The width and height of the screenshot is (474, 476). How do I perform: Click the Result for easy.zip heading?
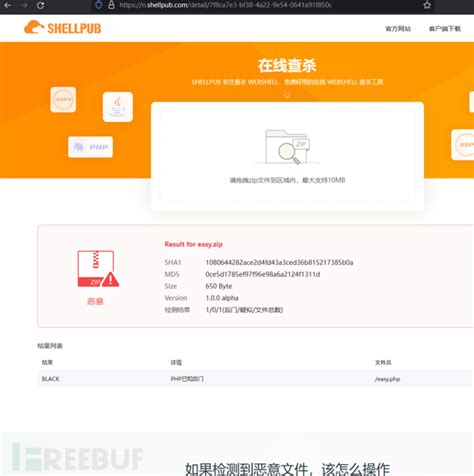click(x=193, y=244)
